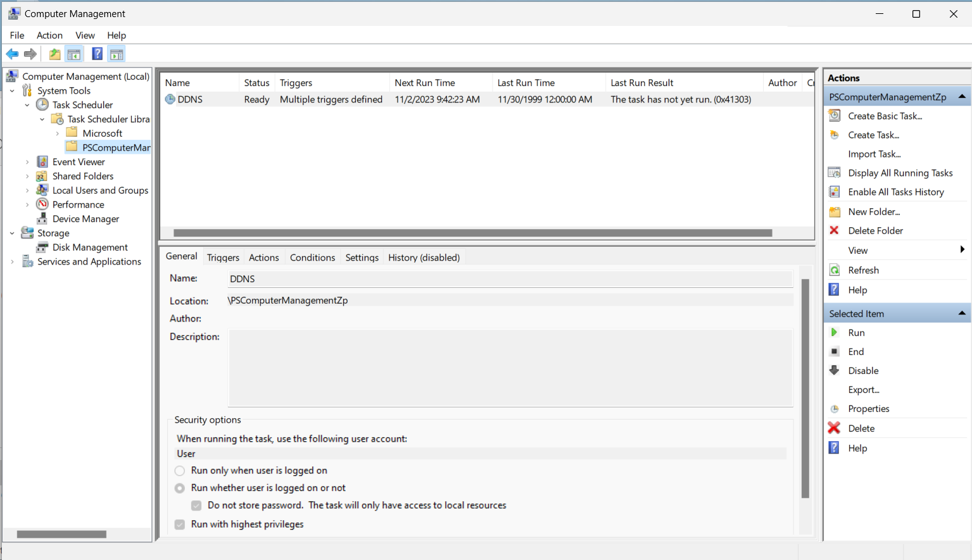
Task: Click the Disk Management icon
Action: click(x=42, y=247)
